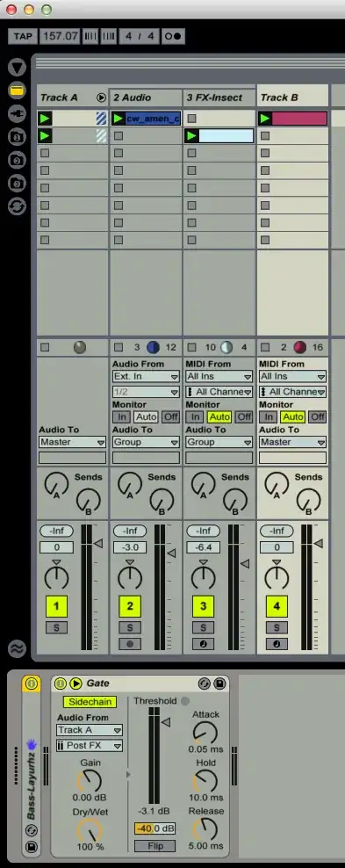Solo Track B
Image resolution: width=345 pixels, height=868 pixels.
(277, 628)
